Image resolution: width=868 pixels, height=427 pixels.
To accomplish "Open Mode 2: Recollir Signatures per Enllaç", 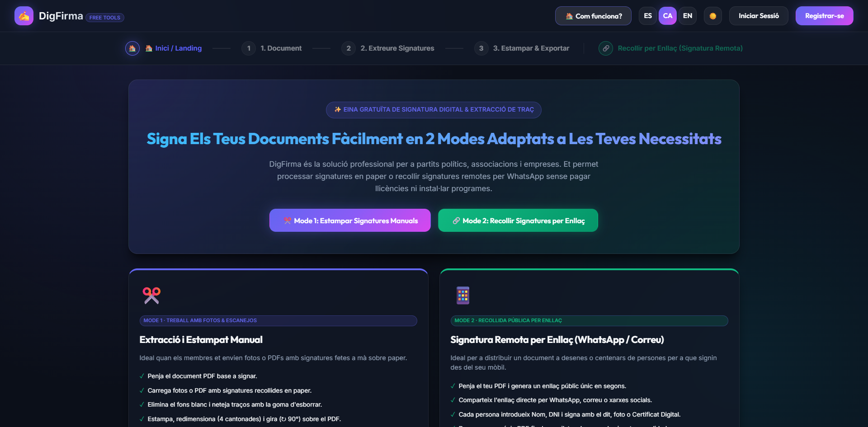I will click(x=518, y=221).
